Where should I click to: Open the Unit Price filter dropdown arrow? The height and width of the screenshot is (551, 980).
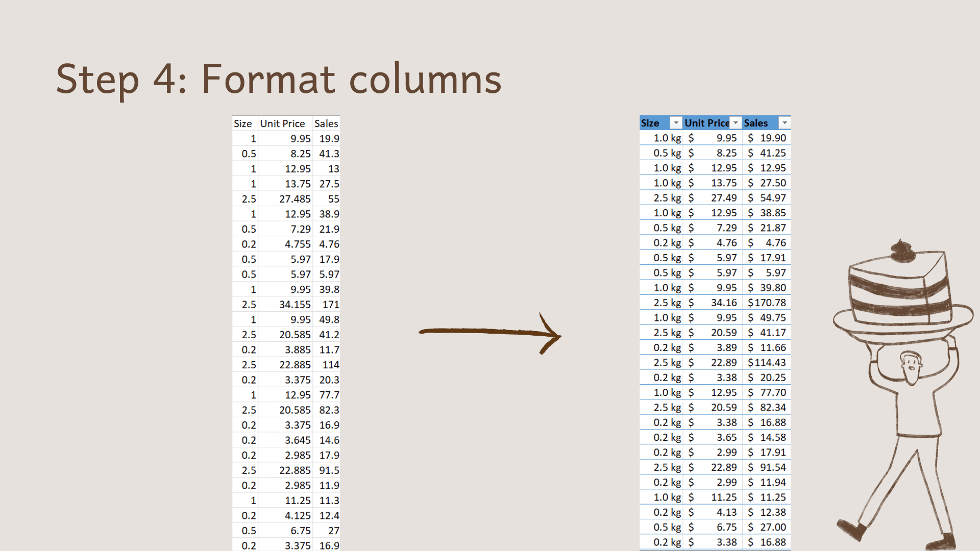(736, 123)
